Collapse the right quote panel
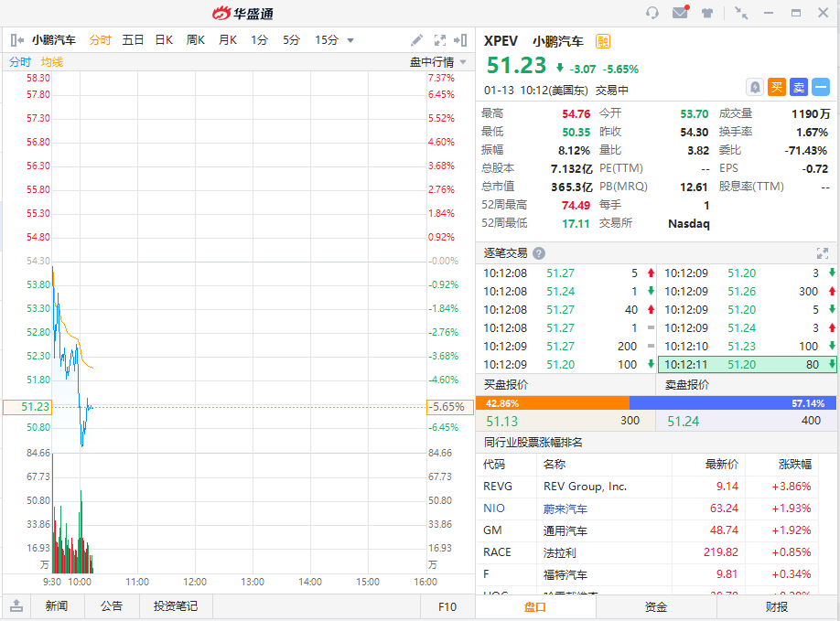840x621 pixels. [x=461, y=40]
